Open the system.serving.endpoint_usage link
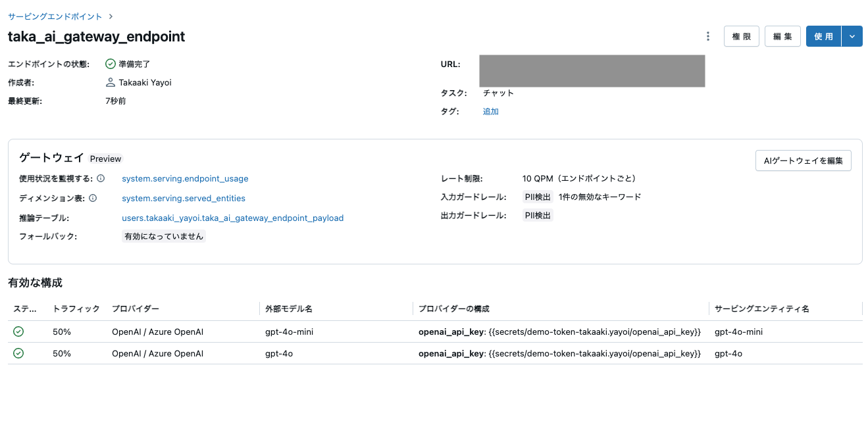The image size is (868, 440). pos(184,178)
